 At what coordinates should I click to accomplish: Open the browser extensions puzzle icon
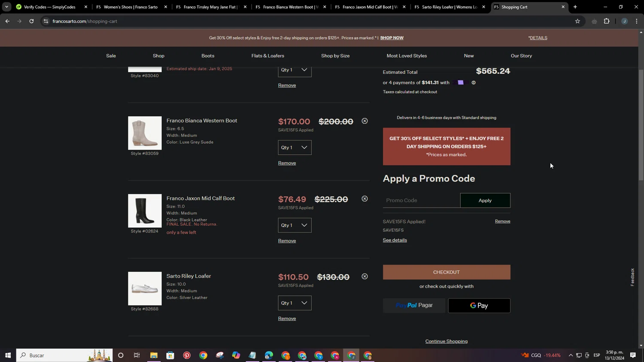point(607,21)
